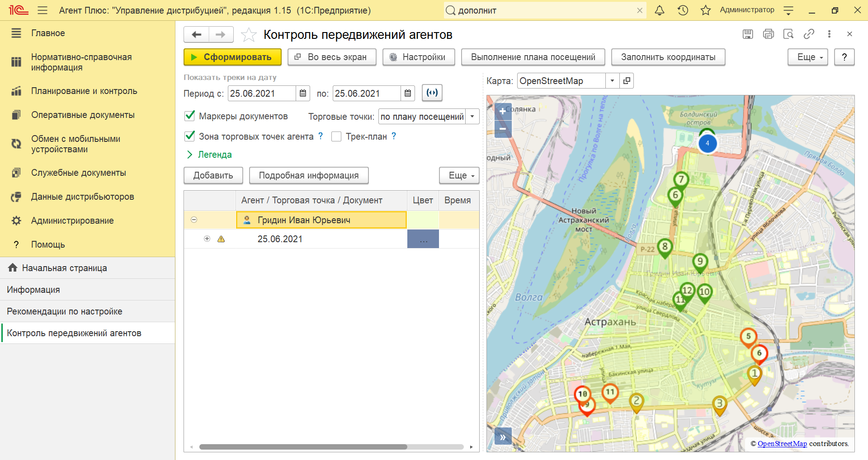The height and width of the screenshot is (460, 868).
Task: Click warning triangle in 25.06.2021 row
Action: [221, 239]
